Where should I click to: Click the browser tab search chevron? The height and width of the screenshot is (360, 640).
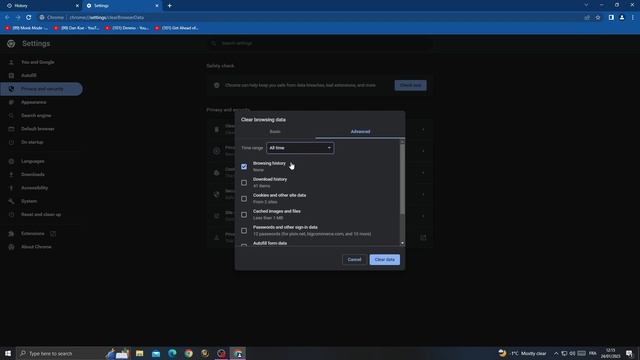[586, 5]
